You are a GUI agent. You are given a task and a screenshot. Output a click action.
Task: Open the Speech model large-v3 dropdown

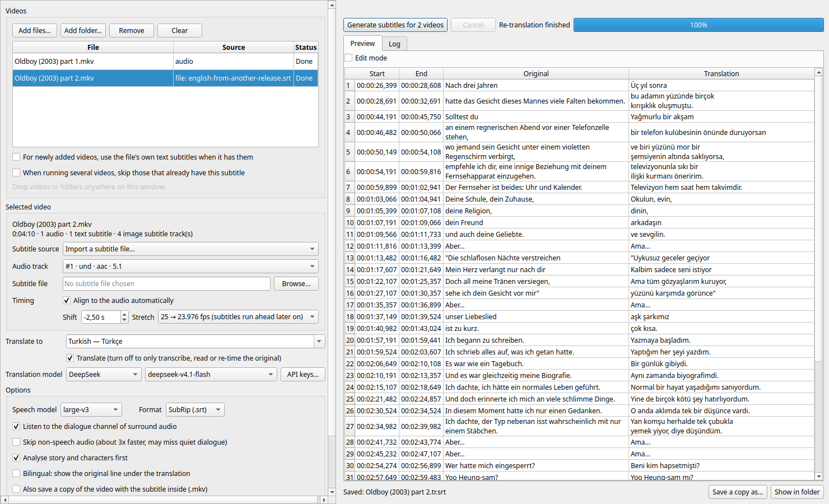(91, 410)
